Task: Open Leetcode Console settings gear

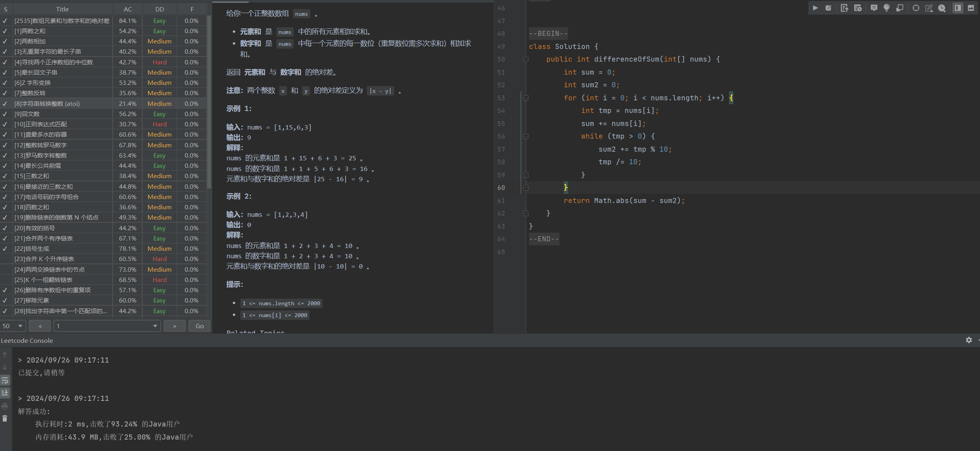Action: (969, 340)
